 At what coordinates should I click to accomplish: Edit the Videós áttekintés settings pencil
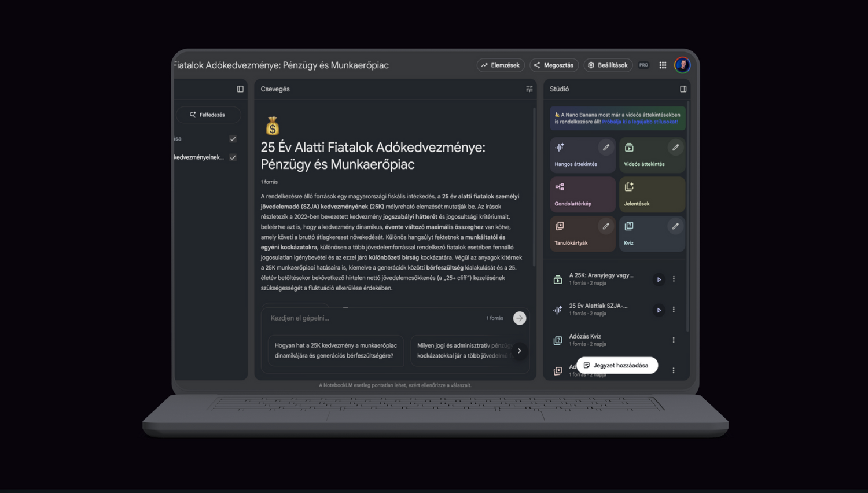coord(675,148)
